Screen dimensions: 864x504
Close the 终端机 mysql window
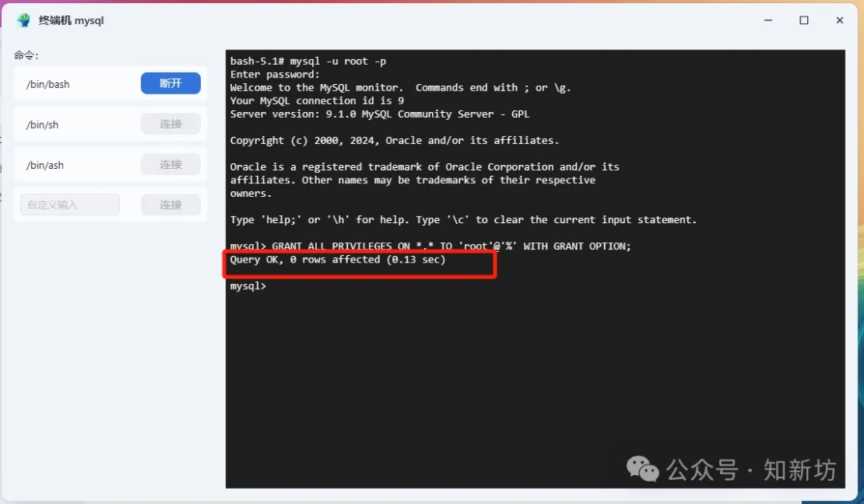[x=840, y=20]
